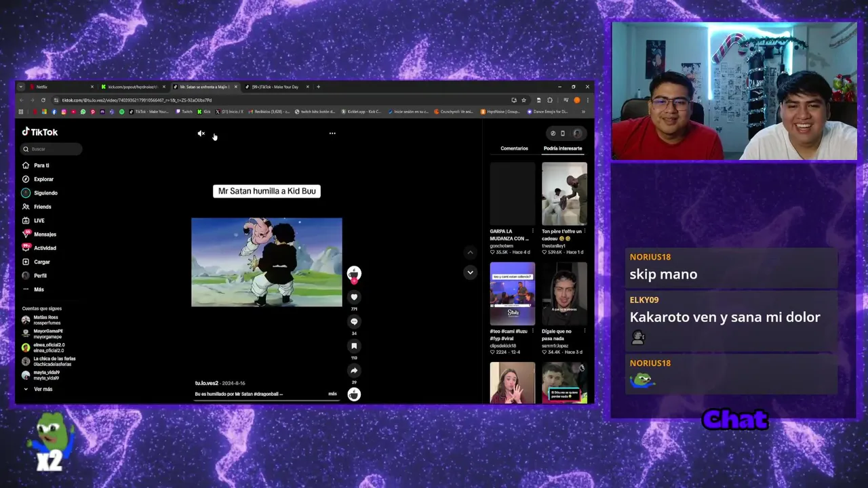Open mayte_vidal9 followed account
Viewport: 868px width, 488px height.
coord(41,375)
